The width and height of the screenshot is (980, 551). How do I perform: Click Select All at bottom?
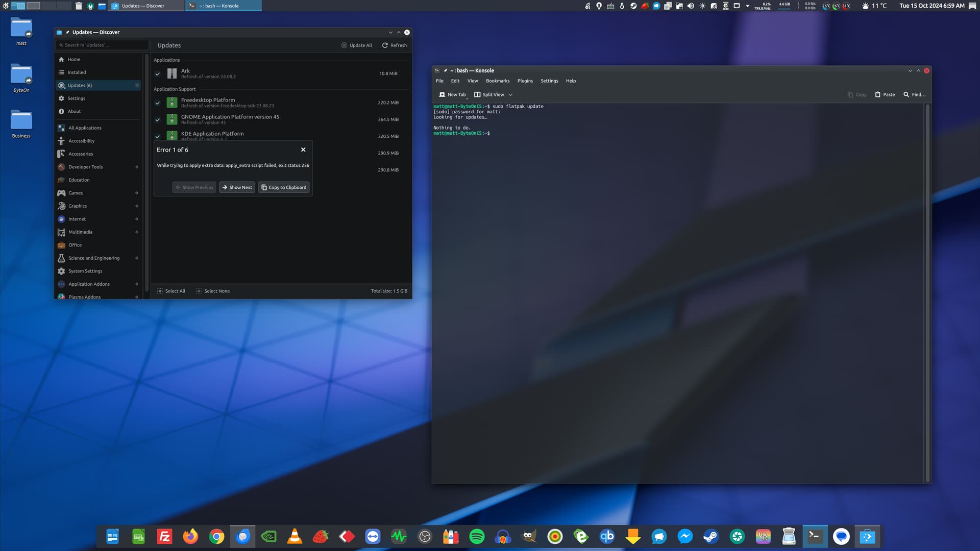[171, 291]
